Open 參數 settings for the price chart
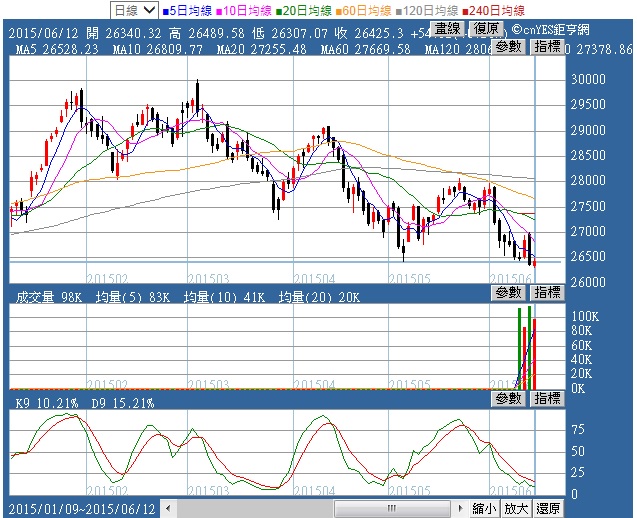This screenshot has height=518, width=637. tap(508, 46)
